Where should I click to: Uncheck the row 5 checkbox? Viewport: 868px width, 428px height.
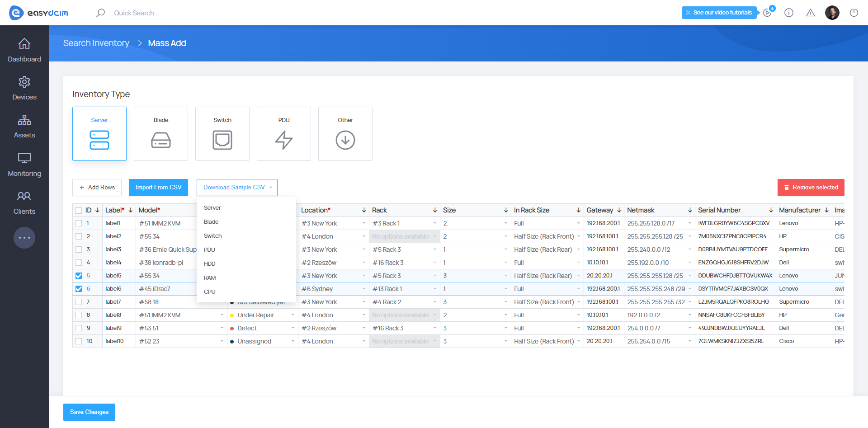tap(79, 276)
